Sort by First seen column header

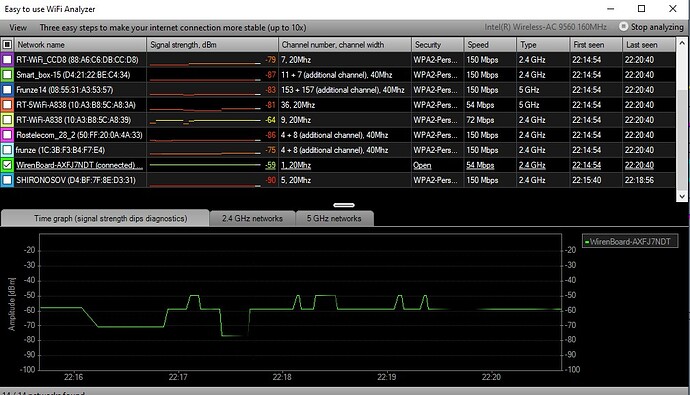pos(596,44)
